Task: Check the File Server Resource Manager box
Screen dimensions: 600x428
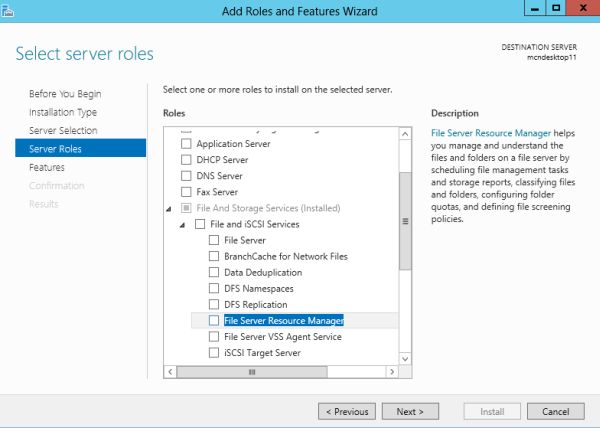Action: pos(214,321)
